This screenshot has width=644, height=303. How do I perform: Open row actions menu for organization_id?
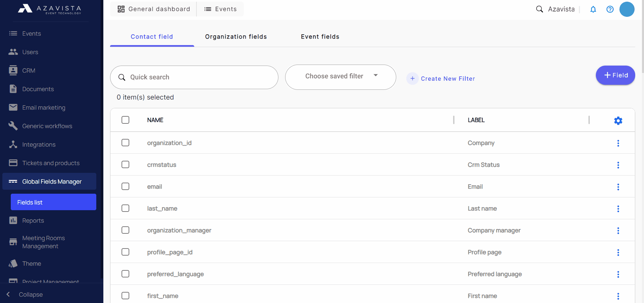click(618, 143)
